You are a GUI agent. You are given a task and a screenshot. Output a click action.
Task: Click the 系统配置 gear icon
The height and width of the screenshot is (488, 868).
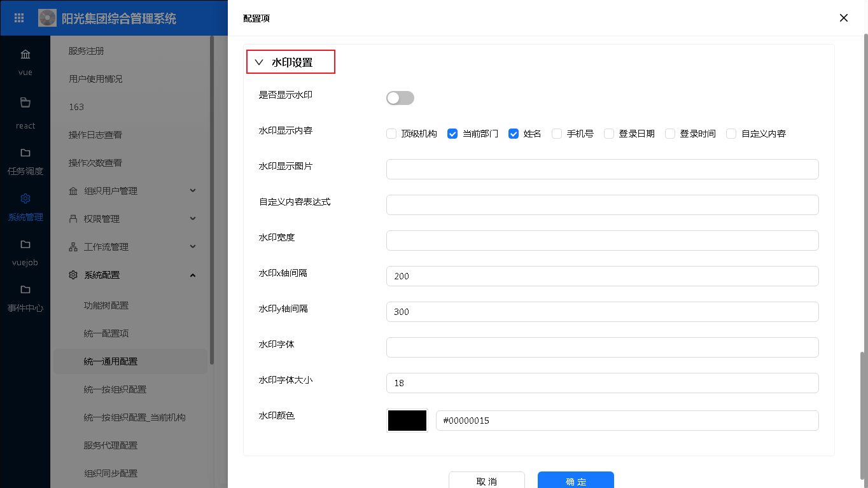tap(73, 275)
